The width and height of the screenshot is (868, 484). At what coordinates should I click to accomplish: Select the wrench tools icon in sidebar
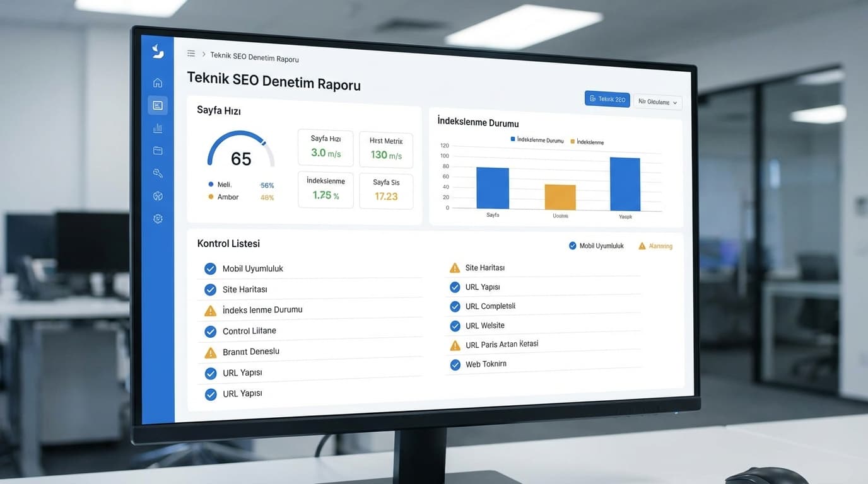[x=156, y=173]
